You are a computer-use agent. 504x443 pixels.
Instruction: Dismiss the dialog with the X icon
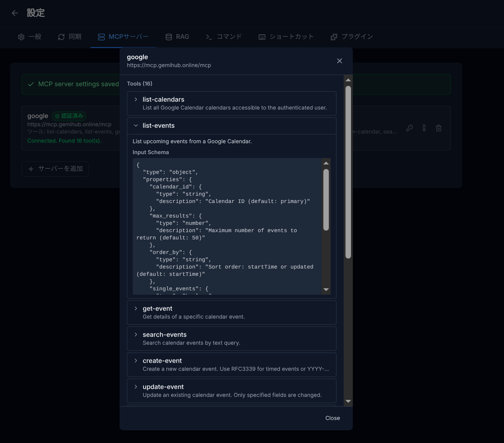click(339, 61)
